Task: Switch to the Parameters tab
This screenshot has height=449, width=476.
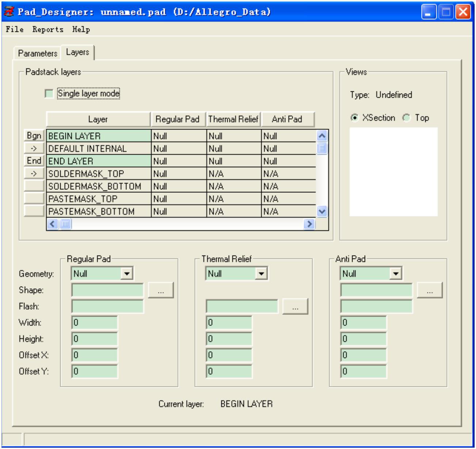Action: (x=38, y=53)
